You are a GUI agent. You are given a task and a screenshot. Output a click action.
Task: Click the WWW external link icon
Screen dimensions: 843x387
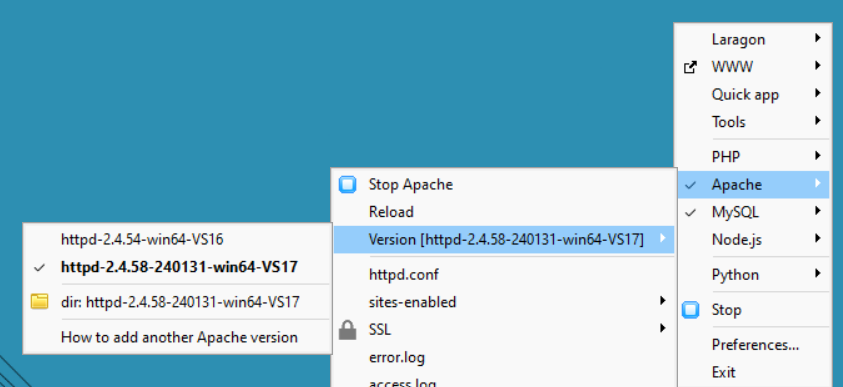690,67
